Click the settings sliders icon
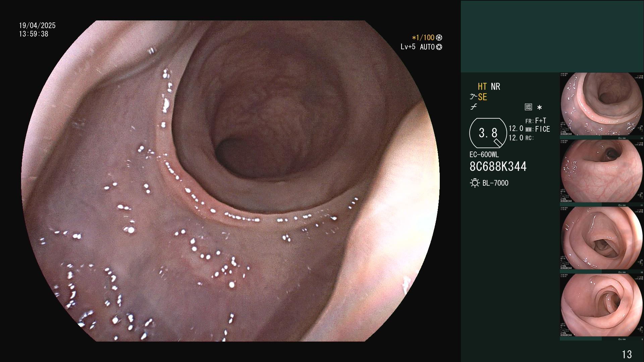644x362 pixels. (528, 107)
